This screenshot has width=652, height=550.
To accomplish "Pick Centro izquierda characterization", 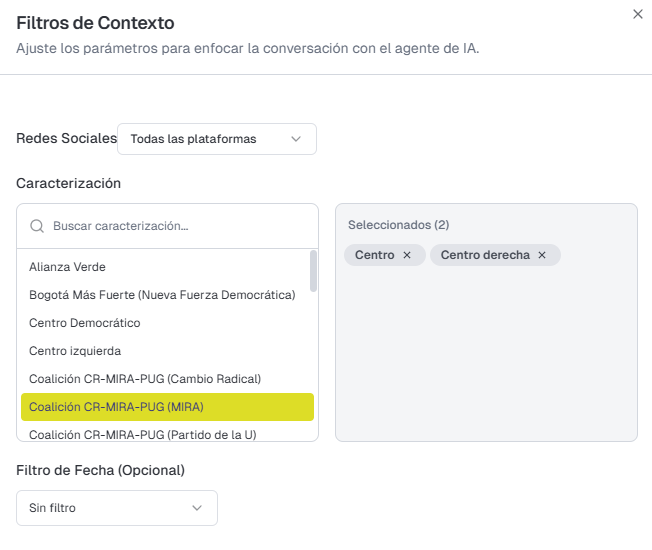I will 75,351.
